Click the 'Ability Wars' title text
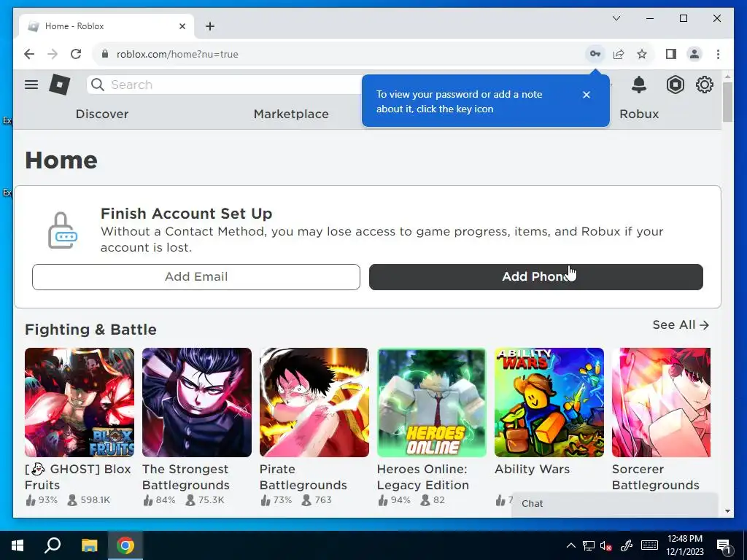The height and width of the screenshot is (560, 747). click(532, 469)
